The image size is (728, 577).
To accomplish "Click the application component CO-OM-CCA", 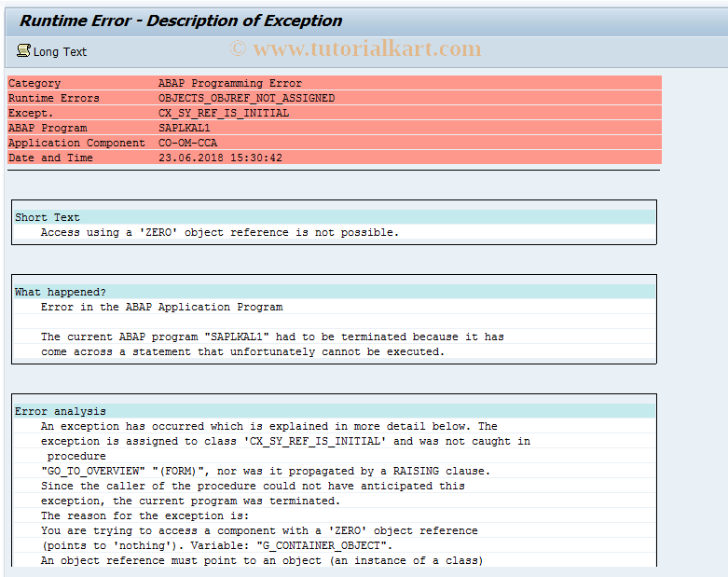I will pos(187,143).
